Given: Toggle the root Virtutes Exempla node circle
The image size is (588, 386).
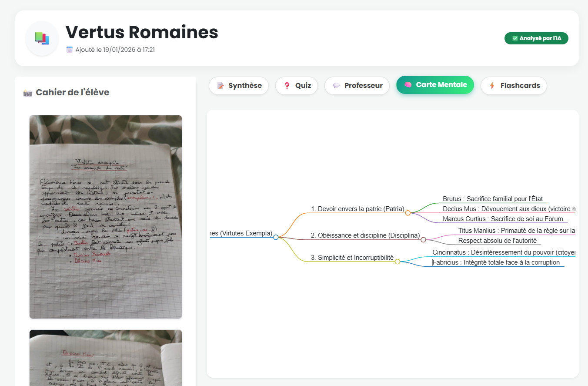Looking at the screenshot, I should (x=276, y=238).
